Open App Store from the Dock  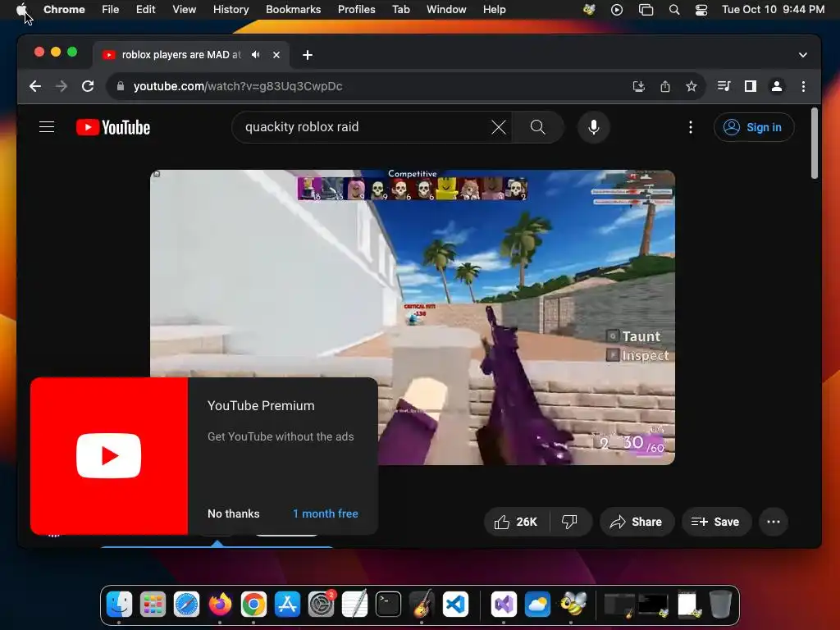[x=288, y=605]
